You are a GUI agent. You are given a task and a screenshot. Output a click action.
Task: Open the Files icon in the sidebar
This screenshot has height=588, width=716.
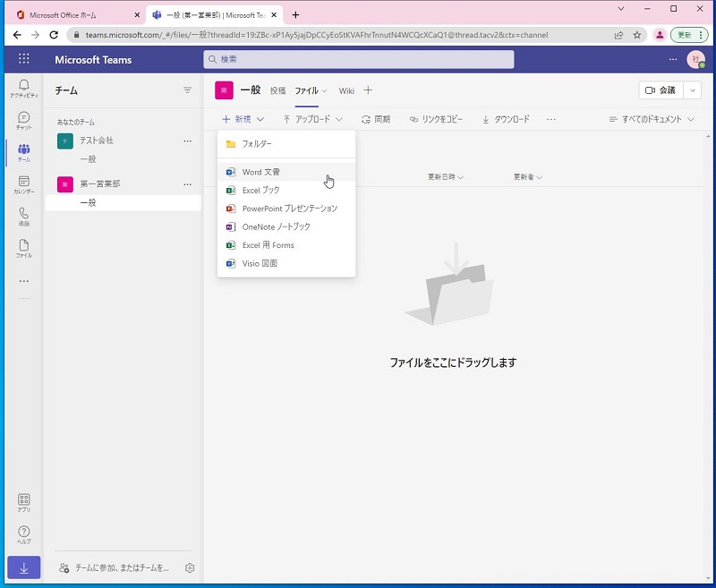point(24,248)
